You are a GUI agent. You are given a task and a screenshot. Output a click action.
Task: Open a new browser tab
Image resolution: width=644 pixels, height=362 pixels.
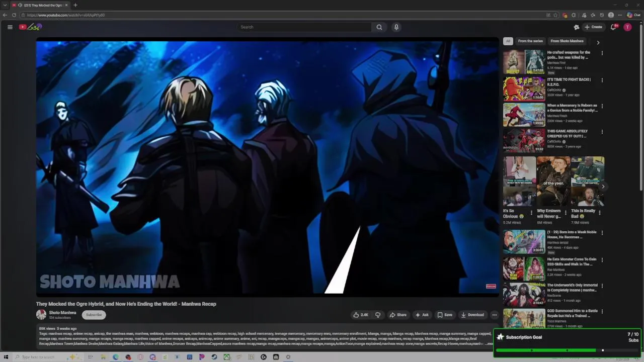[x=75, y=5]
